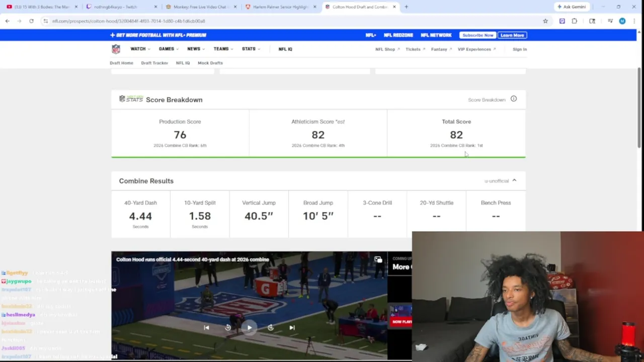Click Get More Football with NFL+ Premium banner
Viewport: 644px width, 362px height.
click(158, 35)
